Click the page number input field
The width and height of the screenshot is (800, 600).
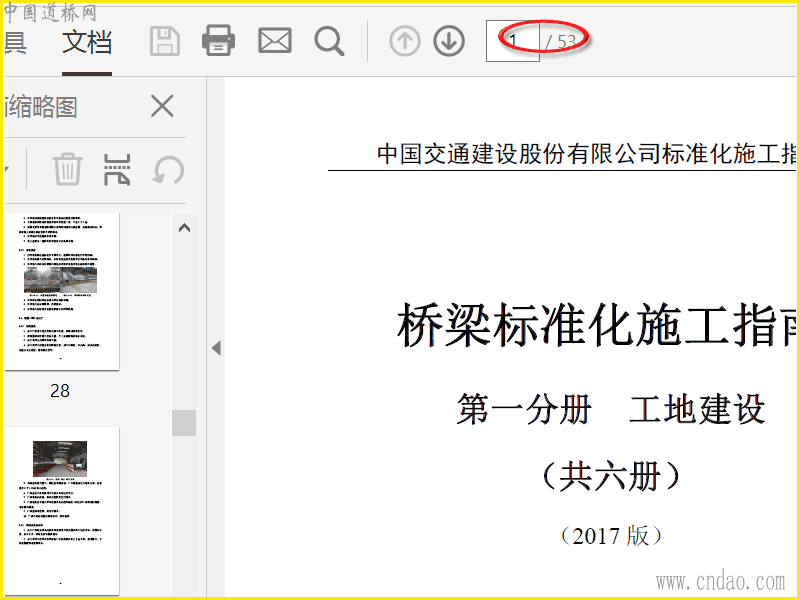click(x=513, y=41)
